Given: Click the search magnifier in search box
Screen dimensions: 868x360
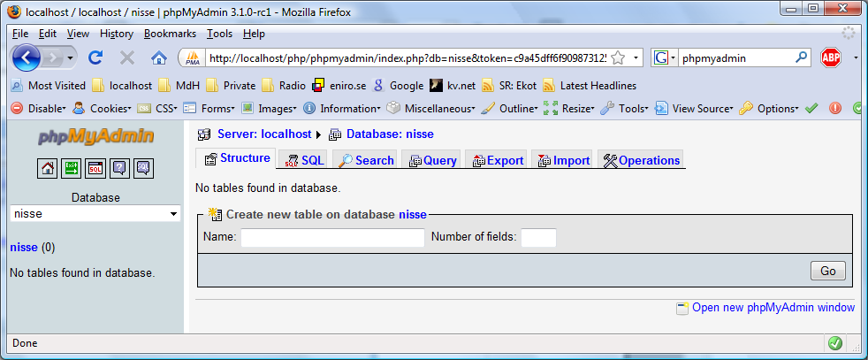Looking at the screenshot, I should click(801, 57).
